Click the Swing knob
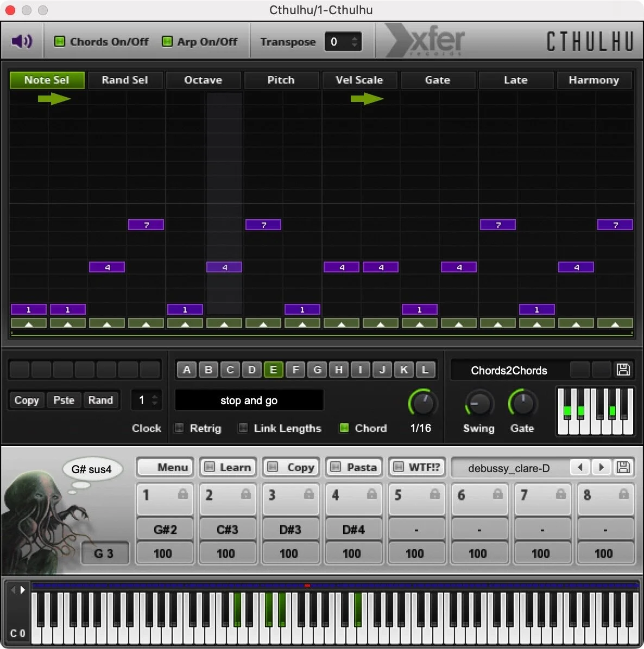This screenshot has height=649, width=644. tap(478, 403)
